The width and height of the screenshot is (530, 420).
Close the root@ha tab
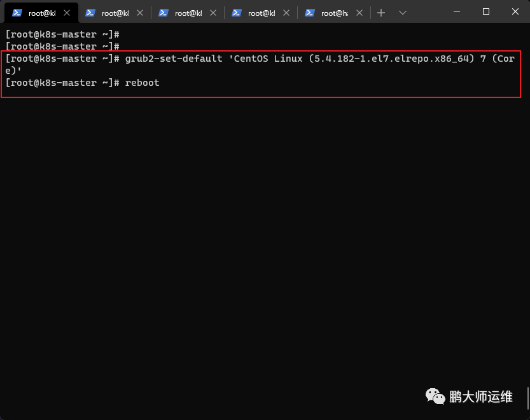tap(359, 13)
